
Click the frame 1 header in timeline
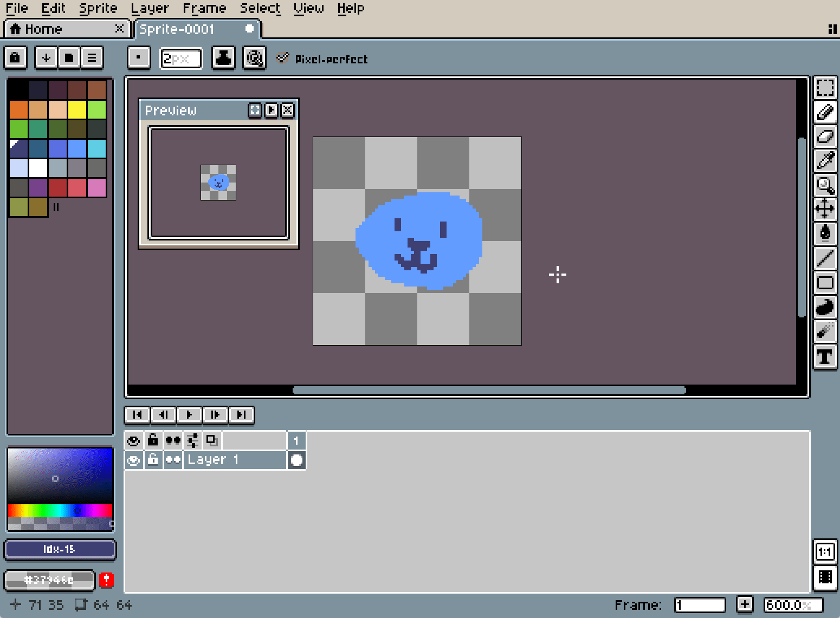[x=296, y=441]
